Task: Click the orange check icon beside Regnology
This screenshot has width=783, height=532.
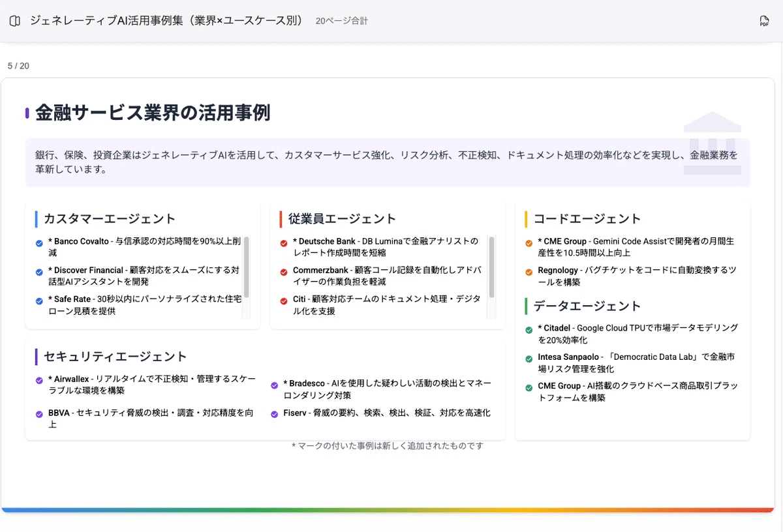Action: click(529, 272)
